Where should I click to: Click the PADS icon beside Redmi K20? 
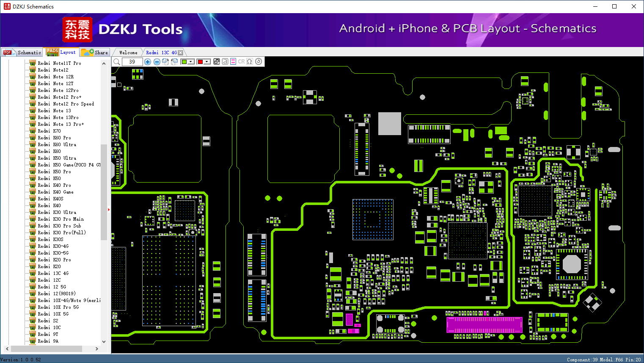coord(33,266)
